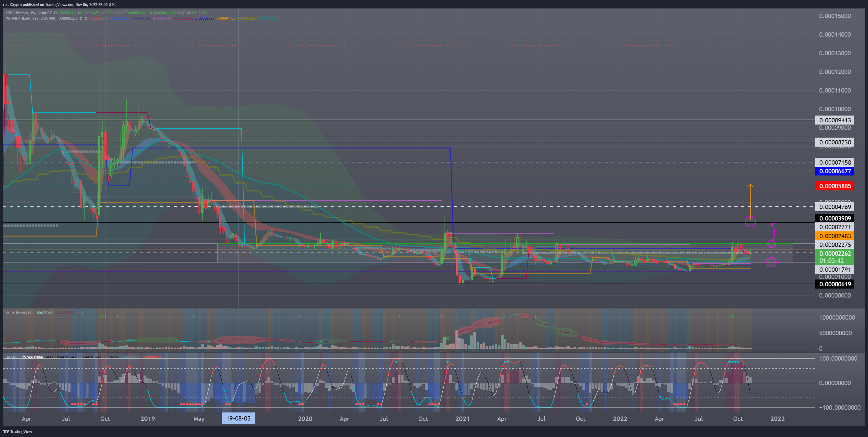Click the orange 0.00001433 MRHAB-T legend value
The image size is (868, 437).
[x=226, y=18]
